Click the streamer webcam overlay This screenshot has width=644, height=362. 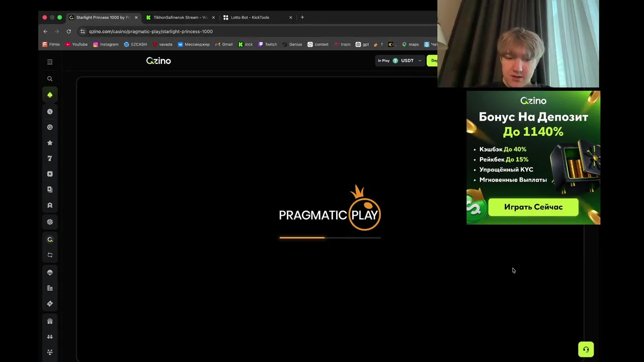pyautogui.click(x=518, y=44)
